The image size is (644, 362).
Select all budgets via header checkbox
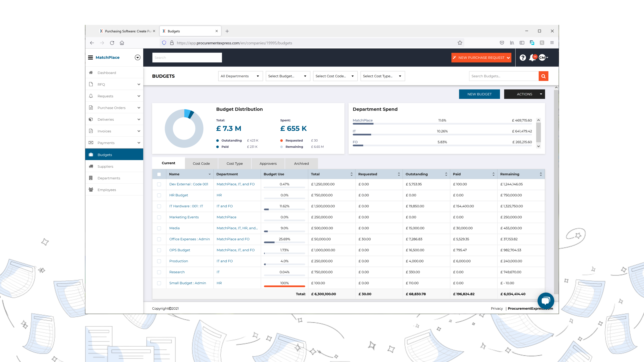pyautogui.click(x=159, y=174)
